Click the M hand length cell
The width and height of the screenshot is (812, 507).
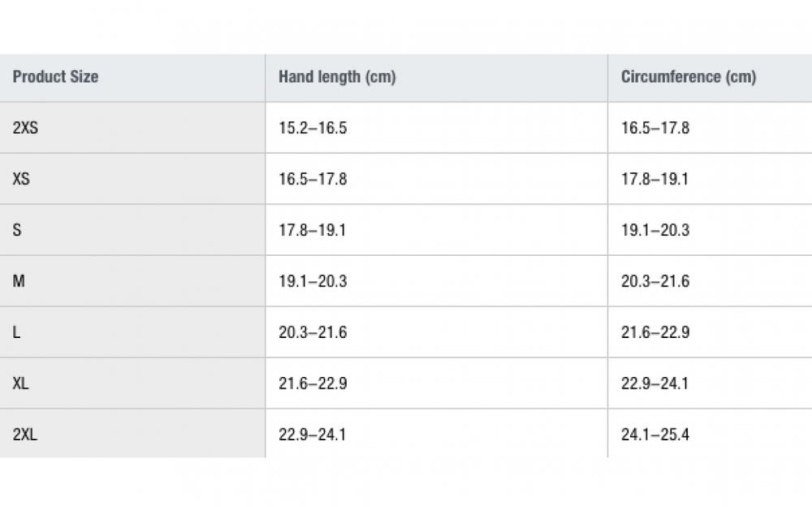click(x=313, y=281)
